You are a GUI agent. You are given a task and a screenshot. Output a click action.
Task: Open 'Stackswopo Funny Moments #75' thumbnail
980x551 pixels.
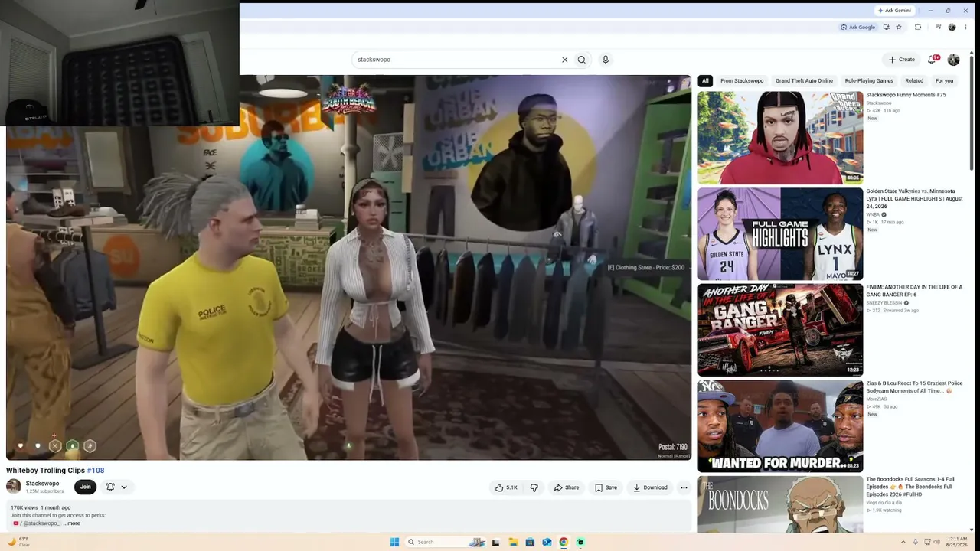click(x=780, y=138)
